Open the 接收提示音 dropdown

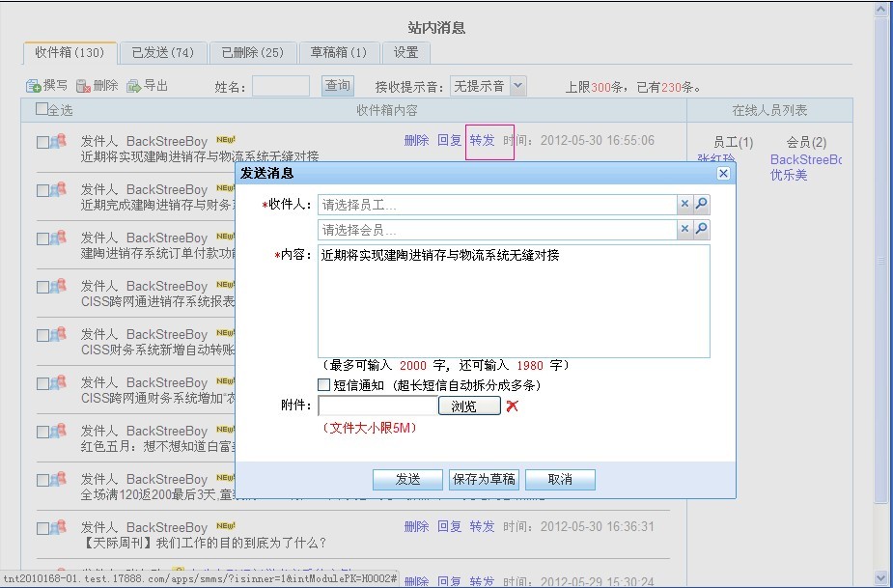(517, 86)
